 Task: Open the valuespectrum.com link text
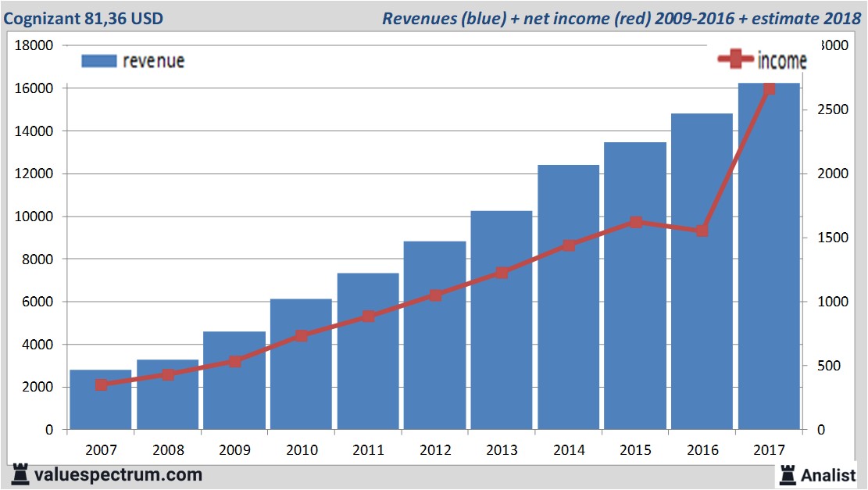click(x=118, y=474)
